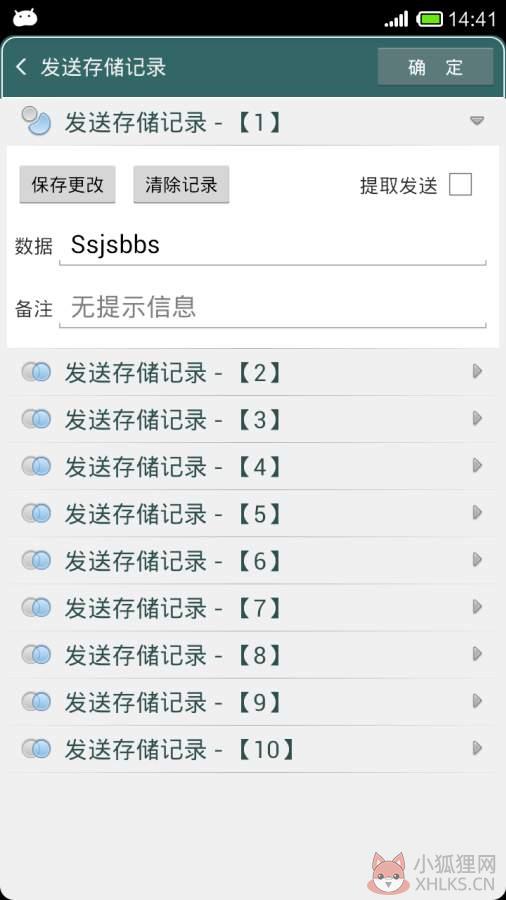Image resolution: width=506 pixels, height=900 pixels.
Task: Click the toggle icon beside record 【6】
Action: 36,560
